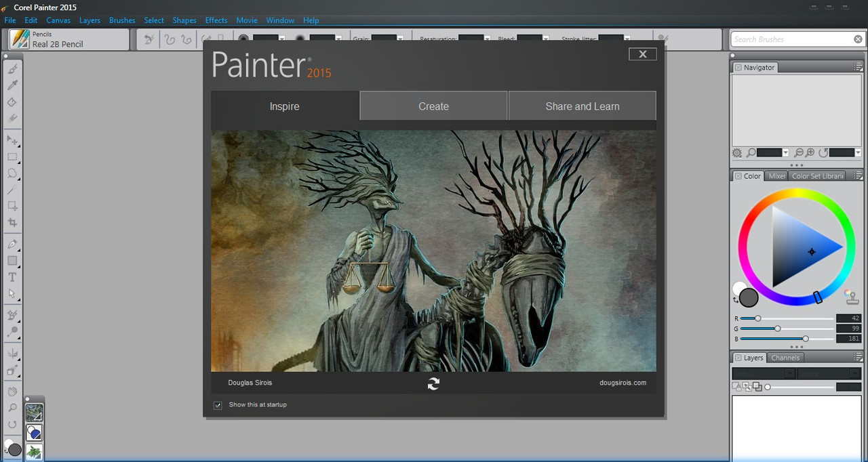The height and width of the screenshot is (462, 868).
Task: Click Navigator zoom in icon
Action: click(810, 153)
